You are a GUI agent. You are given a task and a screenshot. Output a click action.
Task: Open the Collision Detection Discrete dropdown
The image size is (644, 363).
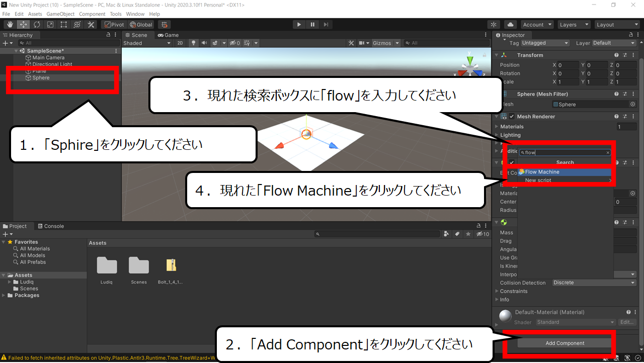pos(594,283)
